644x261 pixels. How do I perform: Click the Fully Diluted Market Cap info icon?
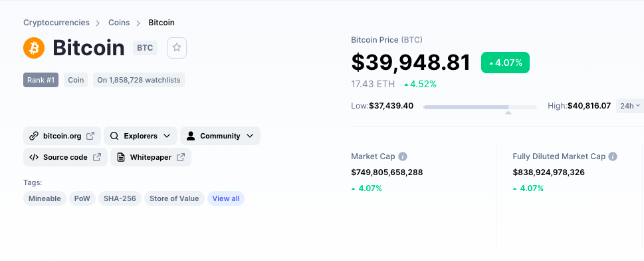[x=613, y=156]
